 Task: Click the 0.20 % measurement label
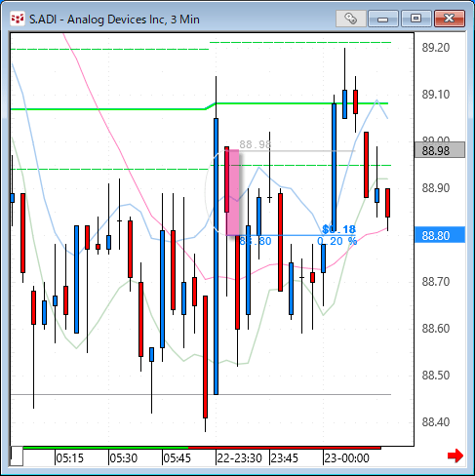[336, 241]
